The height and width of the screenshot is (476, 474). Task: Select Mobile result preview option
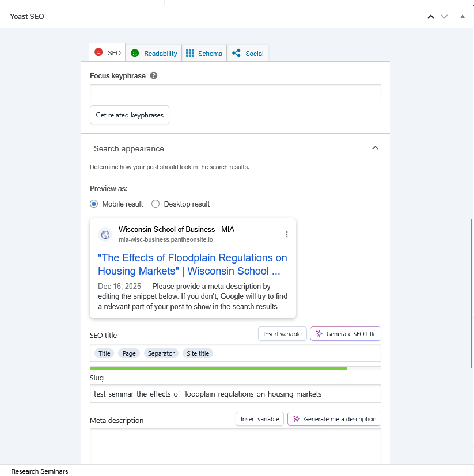pyautogui.click(x=94, y=204)
